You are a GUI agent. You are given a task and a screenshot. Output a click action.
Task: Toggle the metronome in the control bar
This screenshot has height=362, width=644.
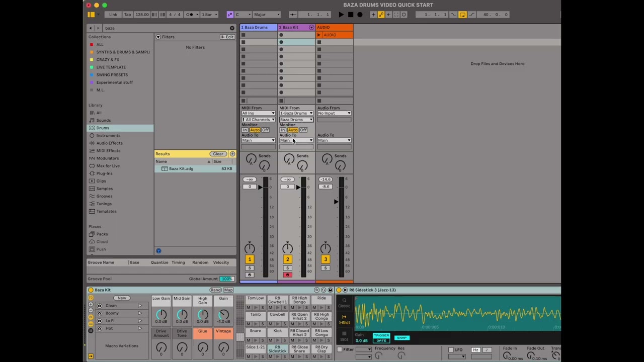coord(191,15)
